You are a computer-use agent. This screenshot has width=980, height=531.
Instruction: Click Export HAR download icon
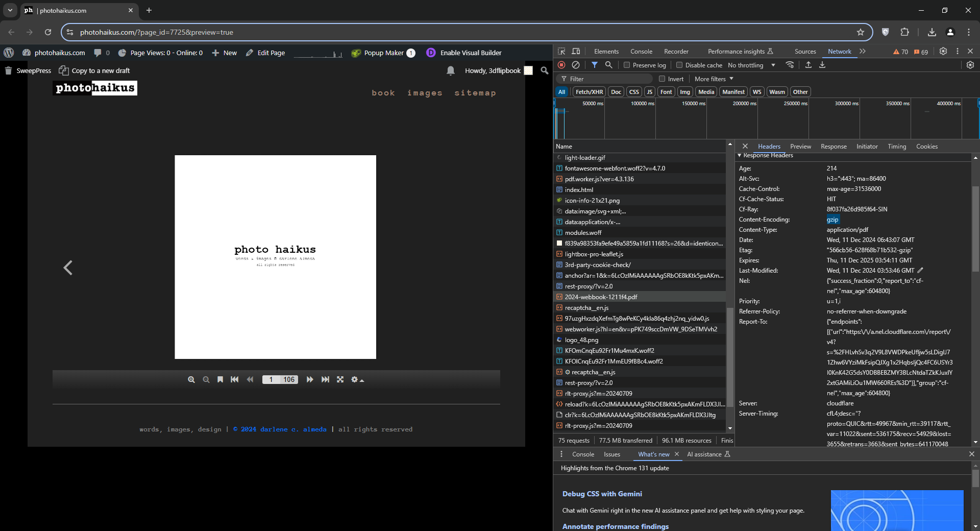click(x=822, y=65)
